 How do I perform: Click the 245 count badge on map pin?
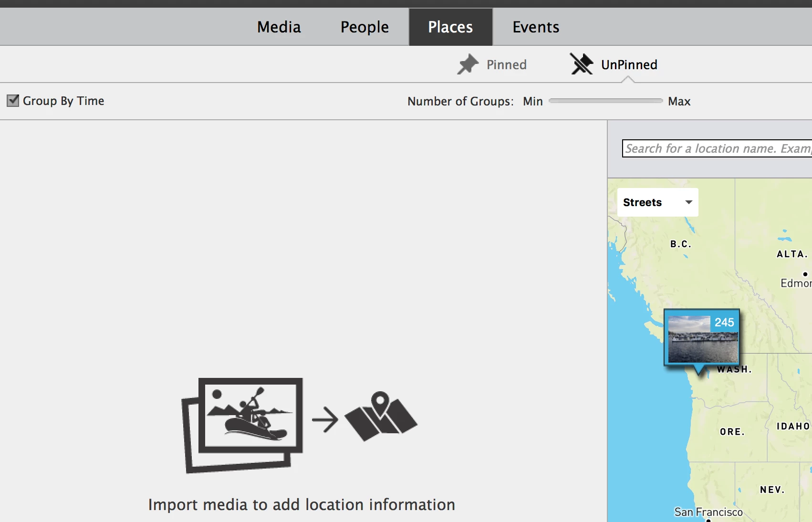click(x=724, y=323)
